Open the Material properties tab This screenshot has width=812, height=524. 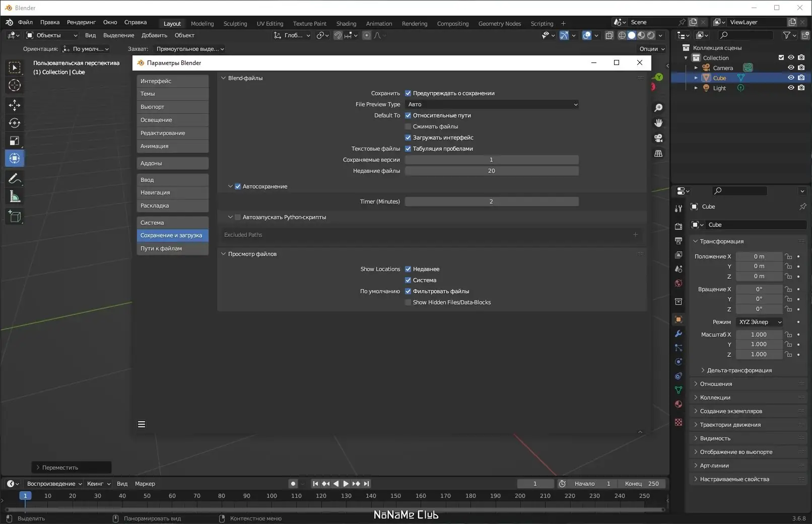679,404
